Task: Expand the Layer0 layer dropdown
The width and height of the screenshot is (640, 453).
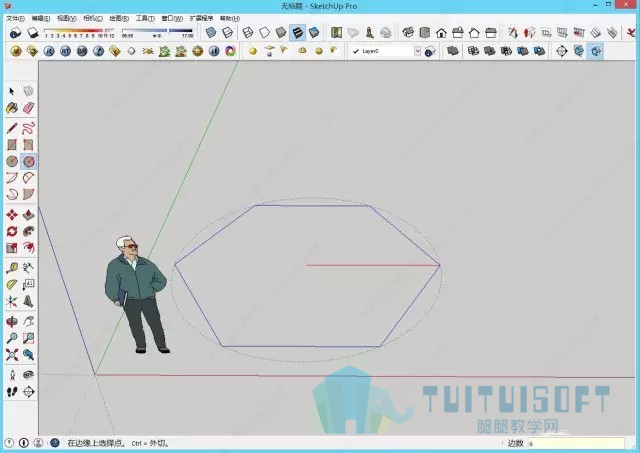Action: pos(417,51)
